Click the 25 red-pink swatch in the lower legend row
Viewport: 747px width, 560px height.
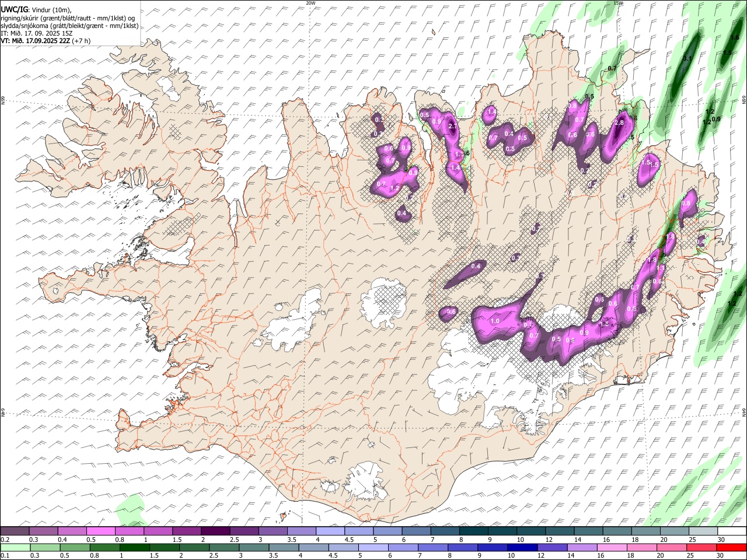tap(701, 547)
